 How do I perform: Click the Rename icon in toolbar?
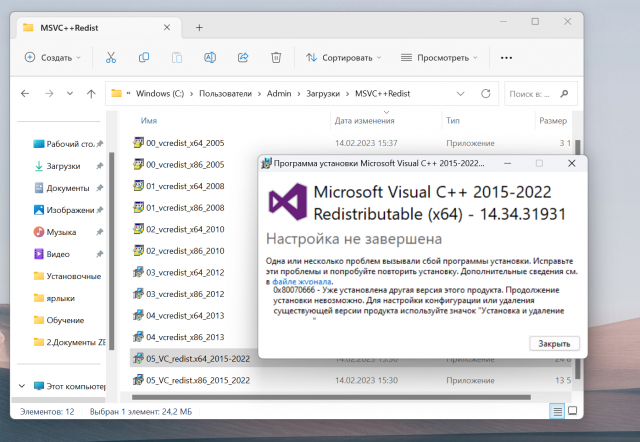(211, 58)
